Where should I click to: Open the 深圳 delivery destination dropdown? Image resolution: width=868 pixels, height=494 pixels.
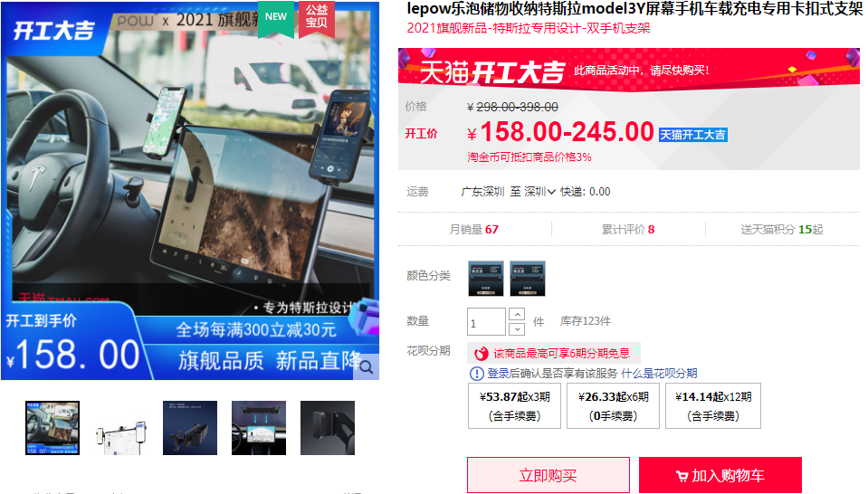540,192
